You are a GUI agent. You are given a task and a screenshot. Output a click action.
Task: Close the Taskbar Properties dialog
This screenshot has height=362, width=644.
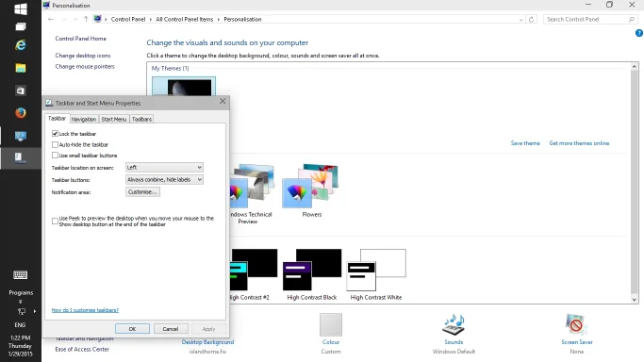click(223, 101)
